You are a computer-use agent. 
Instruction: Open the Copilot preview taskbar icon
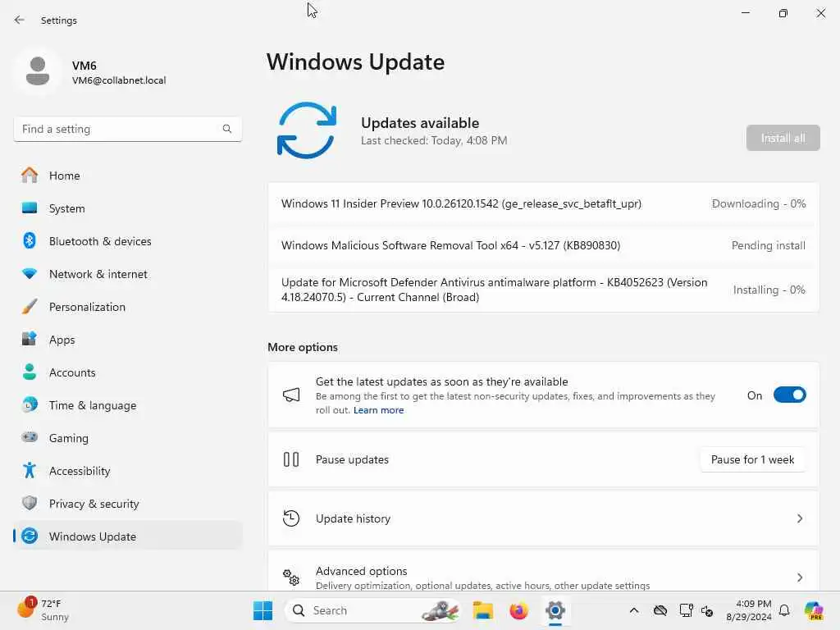pos(814,610)
